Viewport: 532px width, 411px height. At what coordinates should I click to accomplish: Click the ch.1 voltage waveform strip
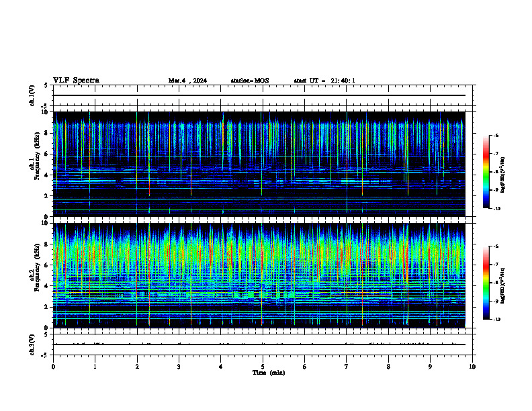[x=263, y=95]
